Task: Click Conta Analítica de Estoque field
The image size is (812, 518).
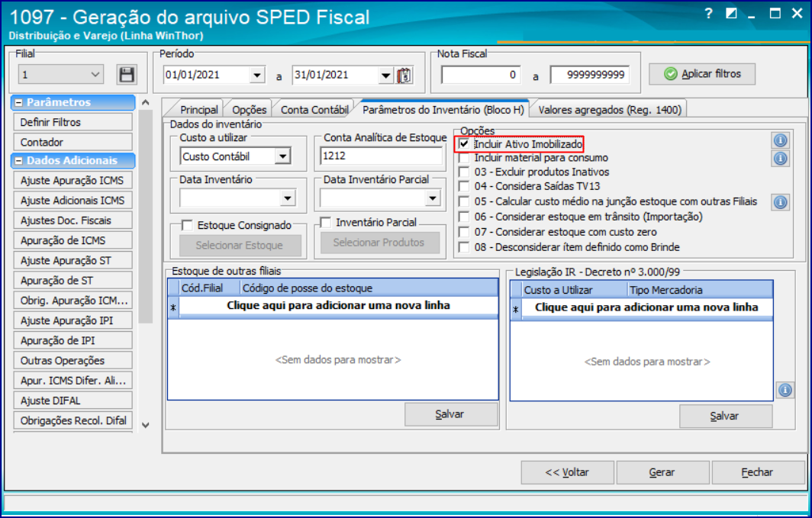Action: pos(381,156)
